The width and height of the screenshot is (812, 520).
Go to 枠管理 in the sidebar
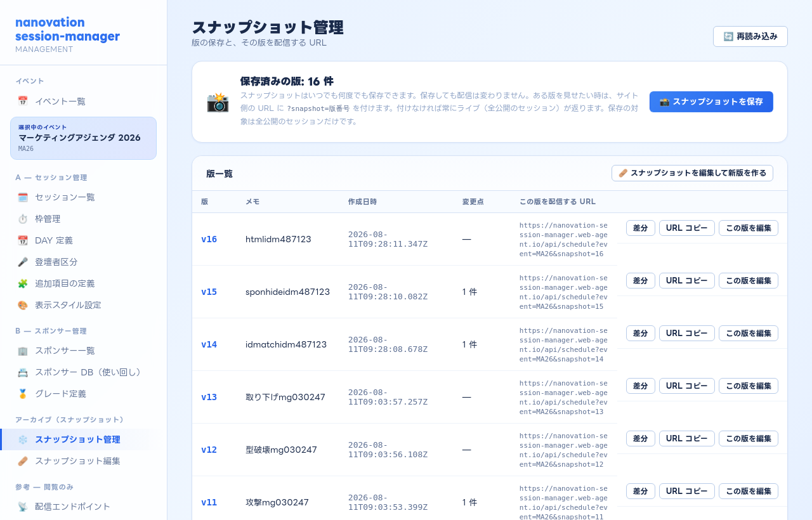[x=84, y=219]
